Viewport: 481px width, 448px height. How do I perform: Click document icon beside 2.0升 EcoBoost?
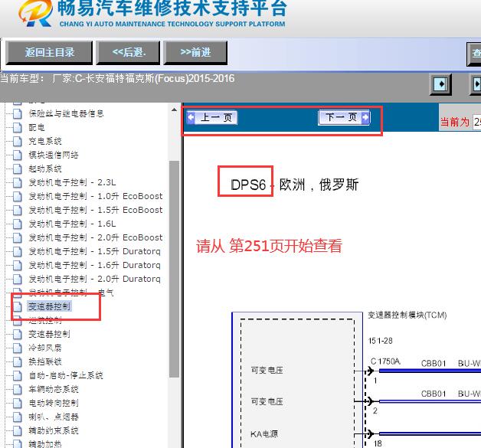click(x=18, y=237)
